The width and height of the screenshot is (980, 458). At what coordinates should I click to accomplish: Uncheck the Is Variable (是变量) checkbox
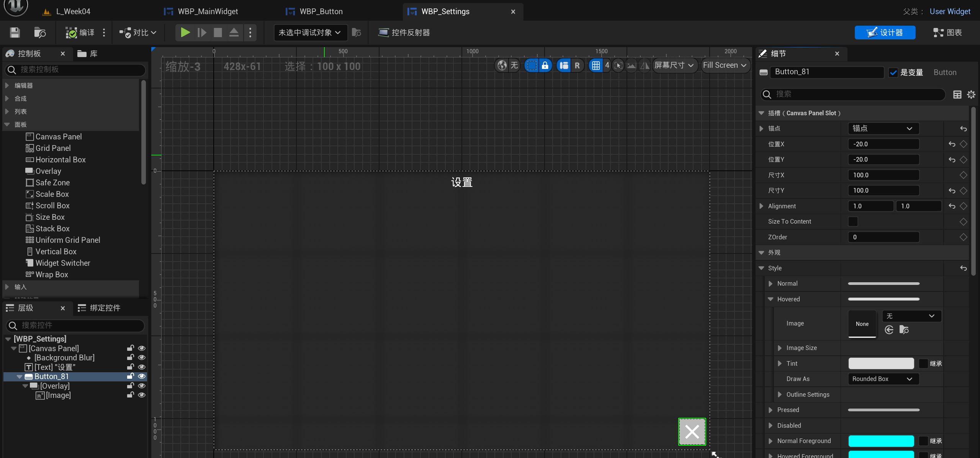coord(893,72)
